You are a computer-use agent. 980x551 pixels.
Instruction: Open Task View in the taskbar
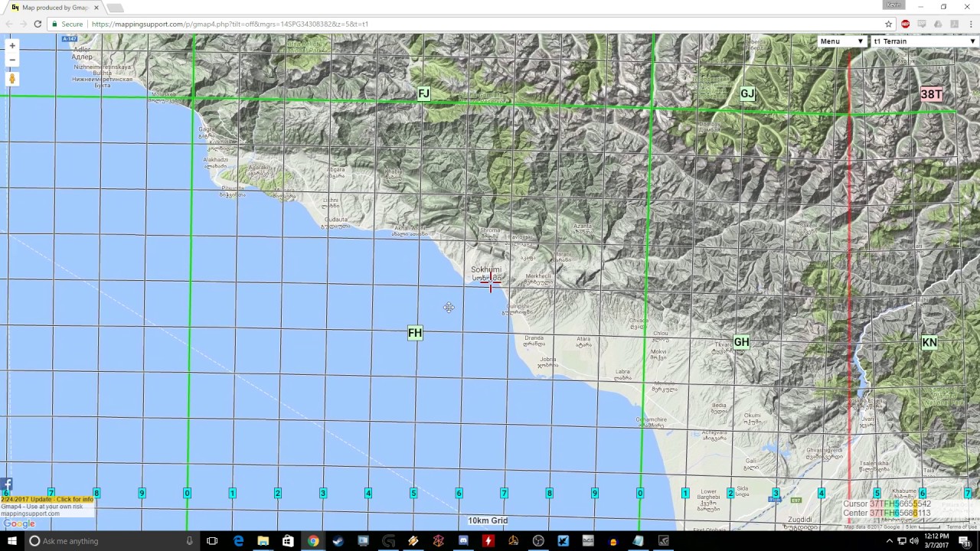click(212, 541)
